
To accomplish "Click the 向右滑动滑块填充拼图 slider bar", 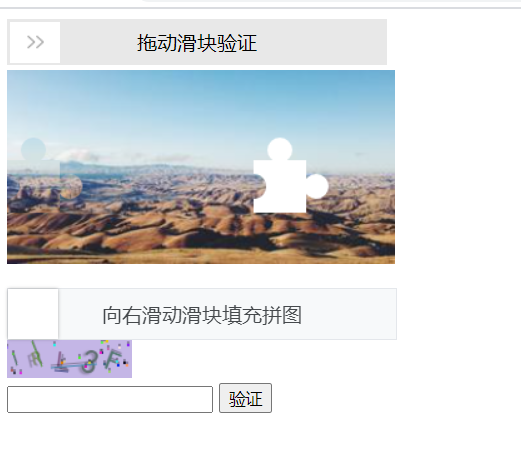I will coord(202,314).
